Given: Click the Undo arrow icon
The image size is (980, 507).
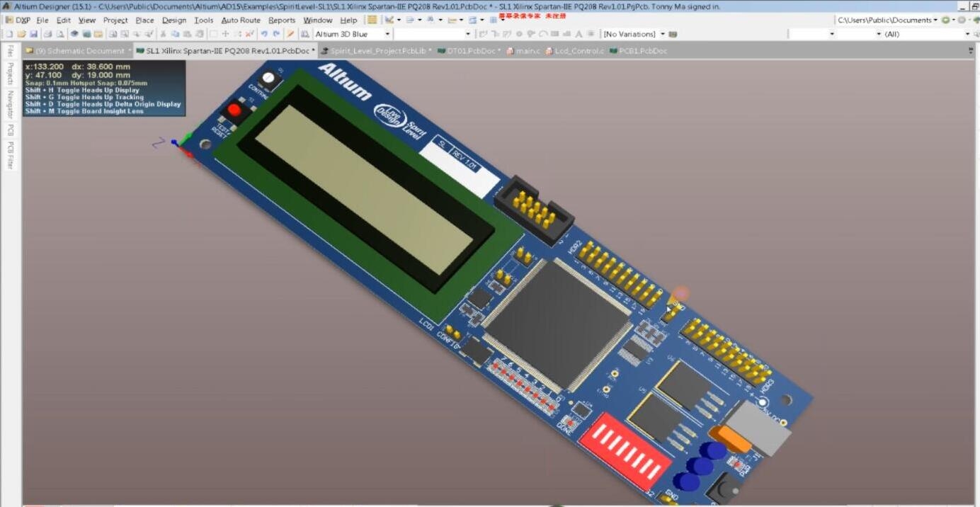Looking at the screenshot, I should point(263,34).
